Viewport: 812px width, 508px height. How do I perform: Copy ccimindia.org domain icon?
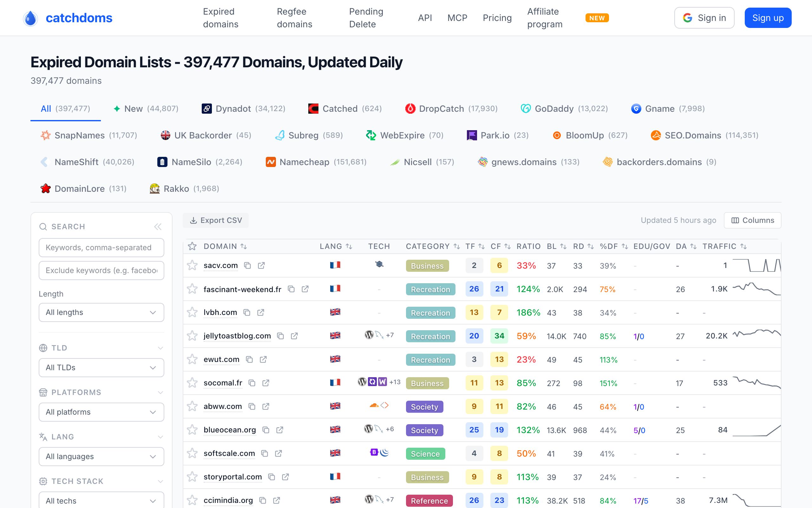[263, 501]
